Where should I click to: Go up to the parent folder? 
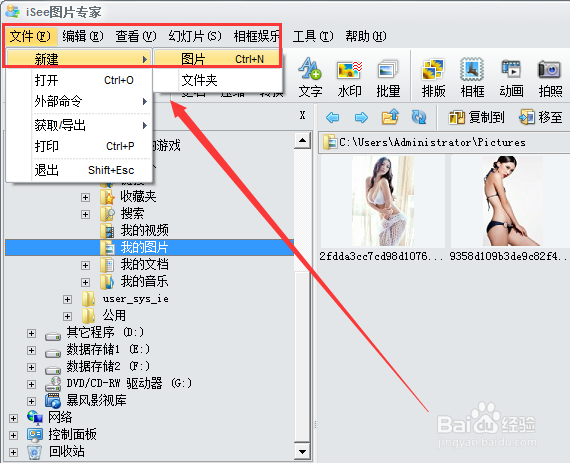tap(390, 117)
